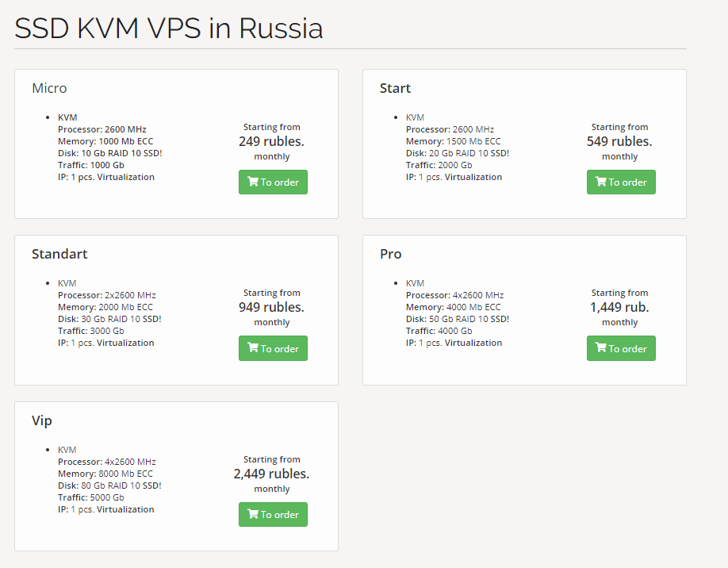The height and width of the screenshot is (568, 728).
Task: Open the KVM link in the Micro card
Action: pyautogui.click(x=67, y=117)
